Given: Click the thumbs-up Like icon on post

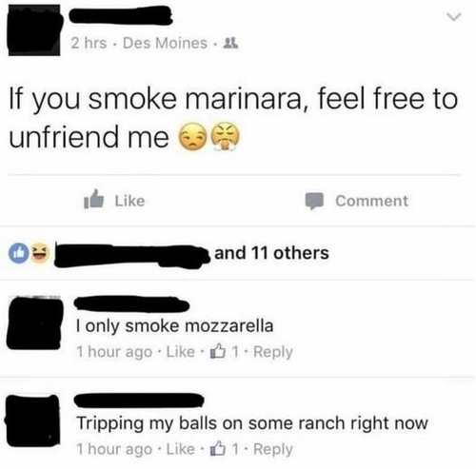Looking at the screenshot, I should [x=93, y=199].
